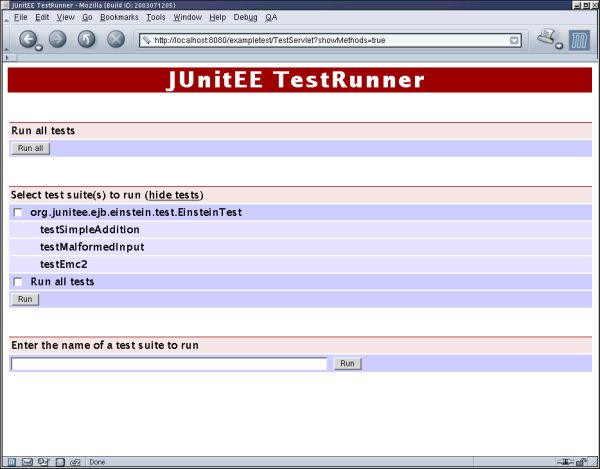
Task: Reload the page with the Reload icon
Action: [x=86, y=39]
